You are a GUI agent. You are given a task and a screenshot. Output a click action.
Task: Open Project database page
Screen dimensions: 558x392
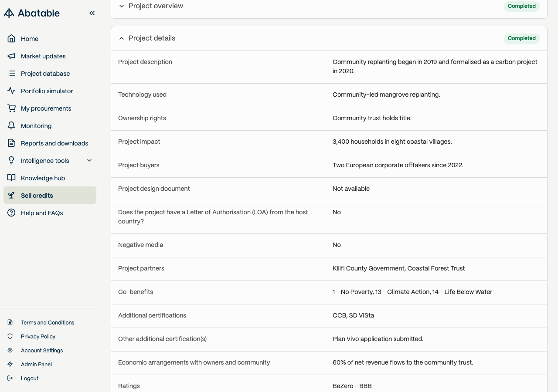50,74
